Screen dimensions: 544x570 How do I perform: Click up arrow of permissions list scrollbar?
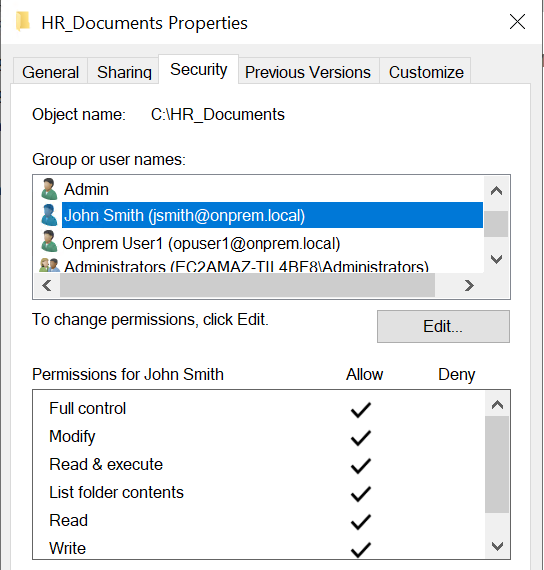click(497, 405)
